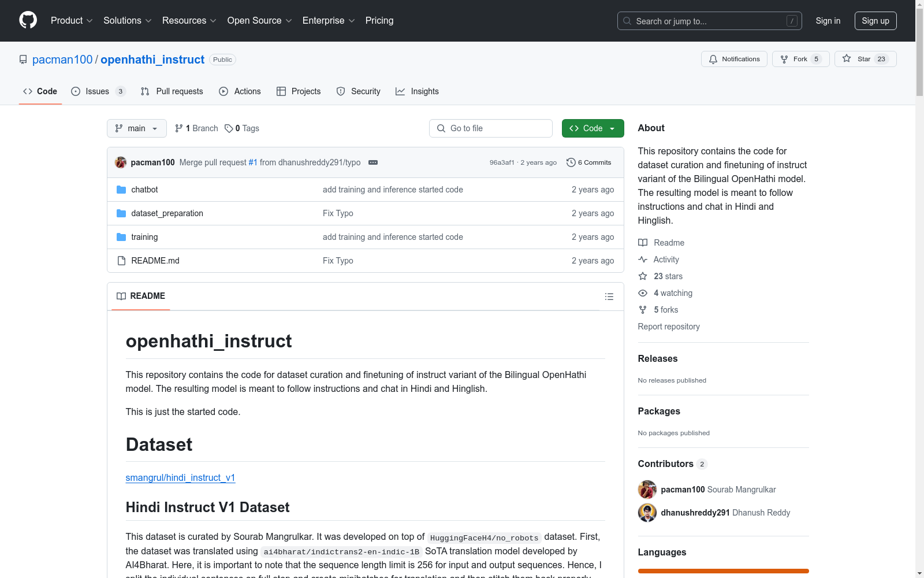
Task: Focus the Search or jump to field
Action: 710,21
